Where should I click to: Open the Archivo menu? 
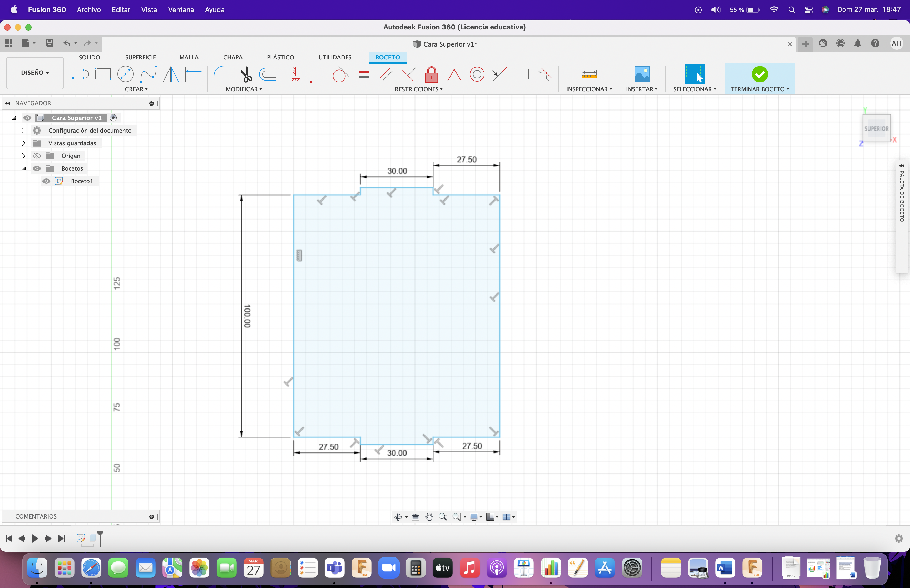click(x=88, y=9)
